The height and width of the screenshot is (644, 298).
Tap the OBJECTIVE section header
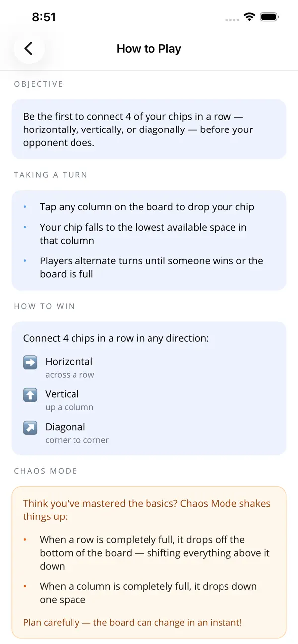click(39, 84)
